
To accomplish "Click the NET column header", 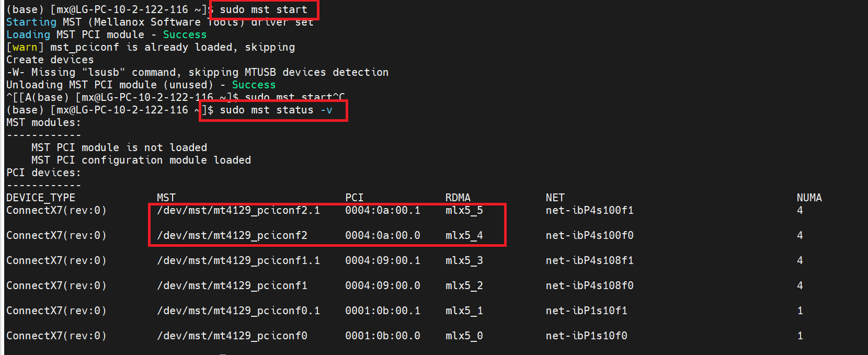I will [555, 198].
